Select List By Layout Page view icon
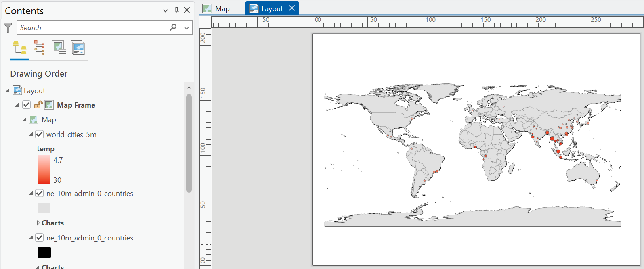Viewport: 644px width, 269px height. point(78,48)
